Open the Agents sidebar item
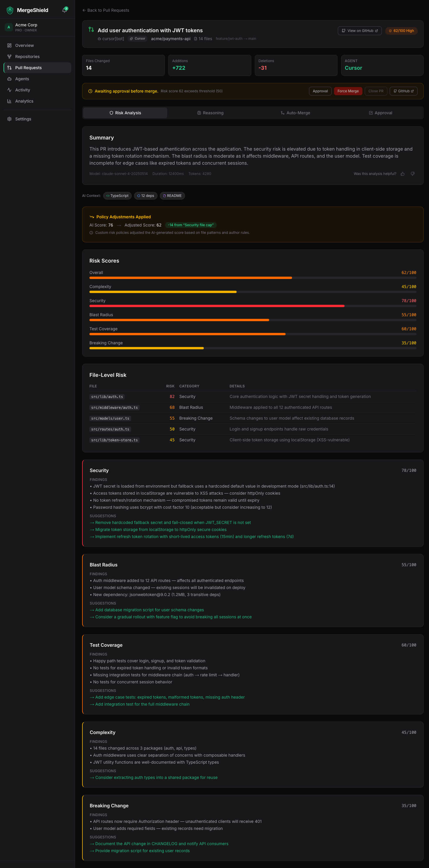The width and height of the screenshot is (429, 868). [22, 79]
